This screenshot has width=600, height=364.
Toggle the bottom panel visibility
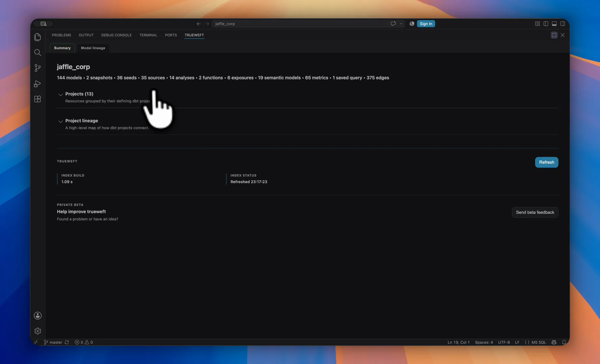pos(554,24)
